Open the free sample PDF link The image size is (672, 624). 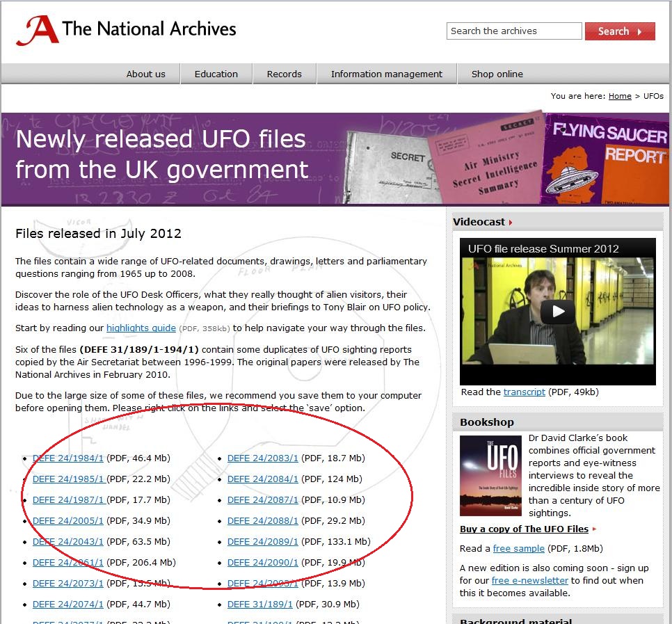click(518, 549)
